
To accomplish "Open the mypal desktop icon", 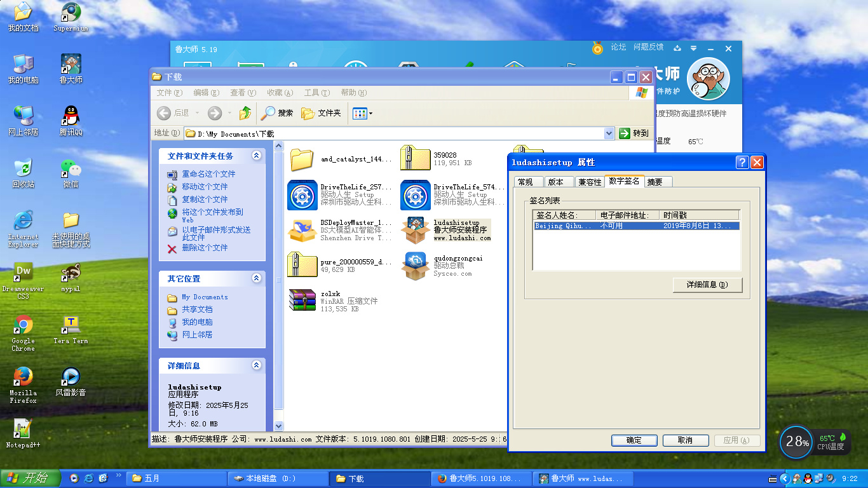I will click(71, 277).
